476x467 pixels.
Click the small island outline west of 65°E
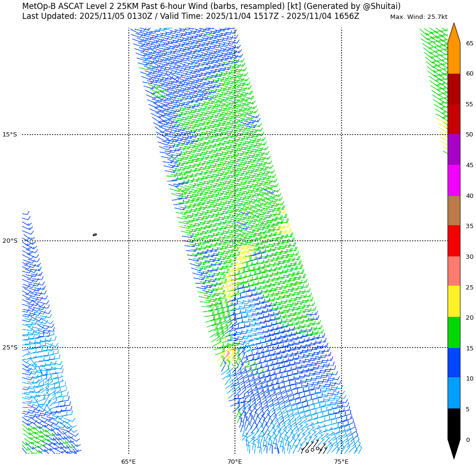point(95,235)
